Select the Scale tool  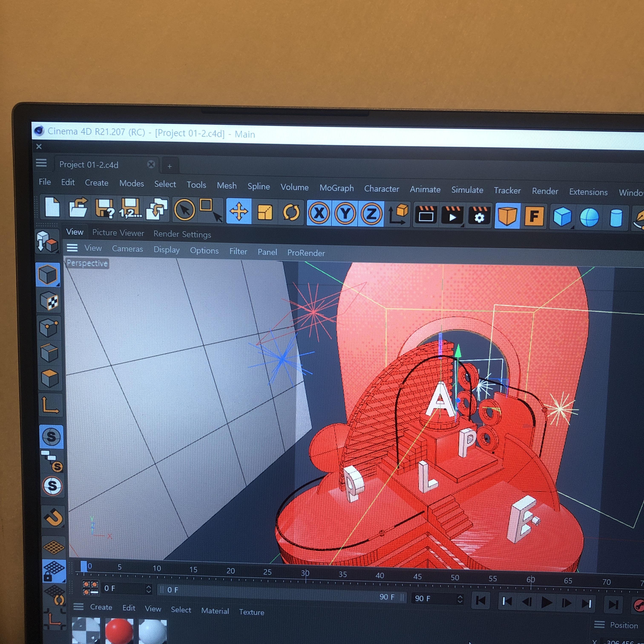click(x=265, y=212)
